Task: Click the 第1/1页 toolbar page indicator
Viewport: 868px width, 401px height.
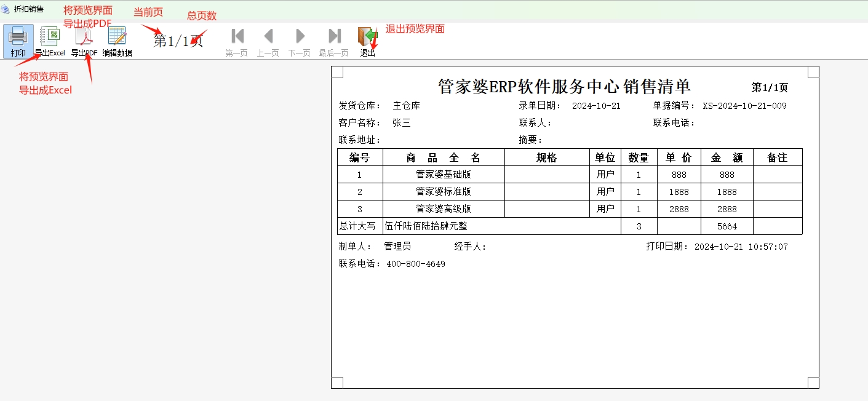Action: [x=178, y=41]
